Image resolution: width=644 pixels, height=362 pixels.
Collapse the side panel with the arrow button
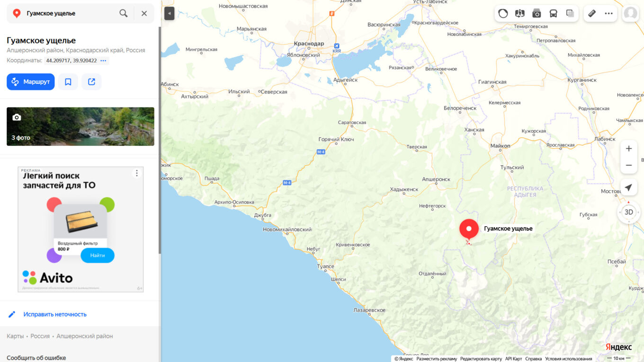pos(170,13)
